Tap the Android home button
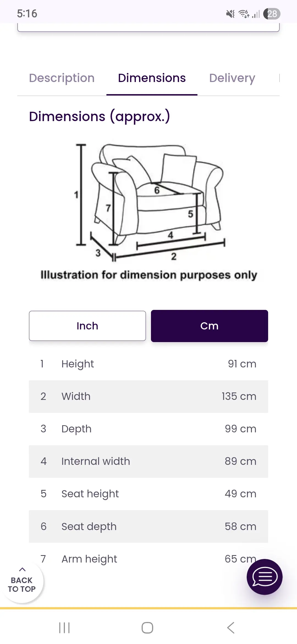 click(147, 628)
